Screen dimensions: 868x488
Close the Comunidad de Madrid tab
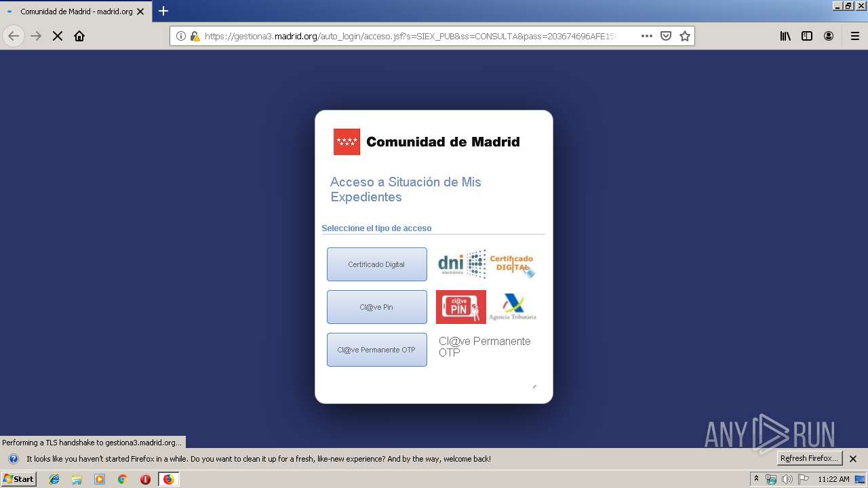[x=140, y=12]
